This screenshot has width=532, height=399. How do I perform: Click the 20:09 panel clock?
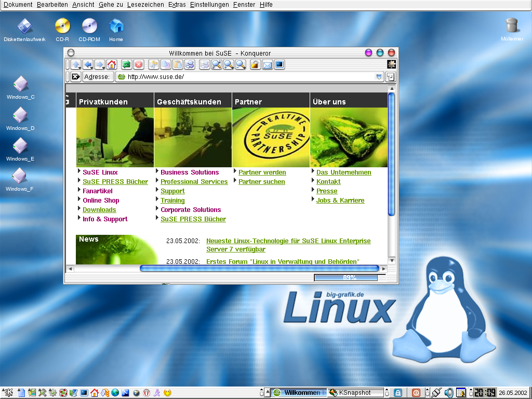point(485,393)
